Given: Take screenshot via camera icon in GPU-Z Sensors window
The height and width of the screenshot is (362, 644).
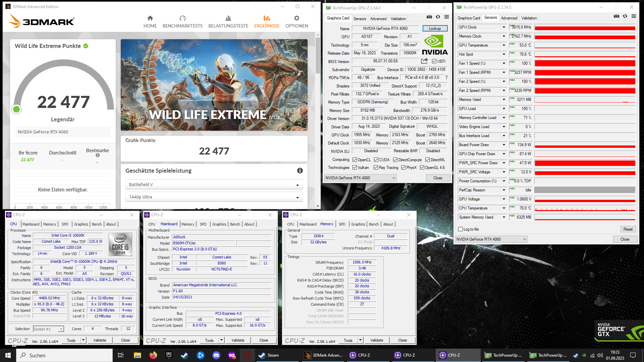Looking at the screenshot, I should [x=616, y=16].
